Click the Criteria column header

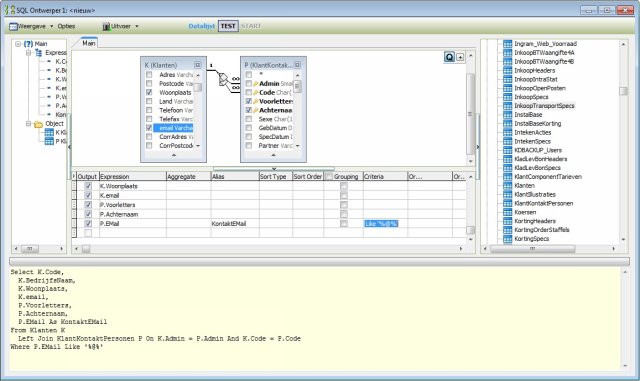[x=385, y=176]
